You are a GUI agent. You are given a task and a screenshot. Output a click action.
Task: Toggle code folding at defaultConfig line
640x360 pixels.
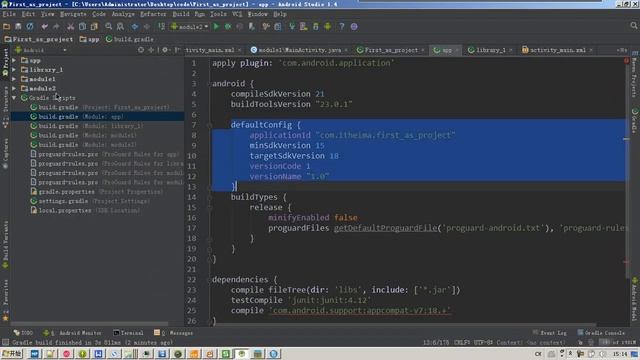point(209,125)
